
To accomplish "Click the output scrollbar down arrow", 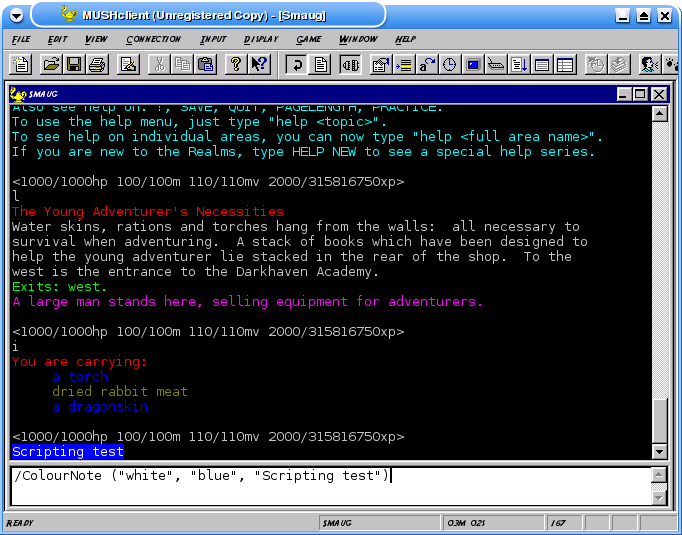I will pos(659,451).
